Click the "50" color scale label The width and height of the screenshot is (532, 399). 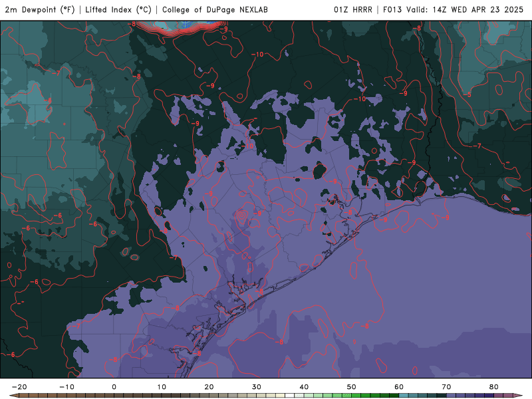(352, 387)
